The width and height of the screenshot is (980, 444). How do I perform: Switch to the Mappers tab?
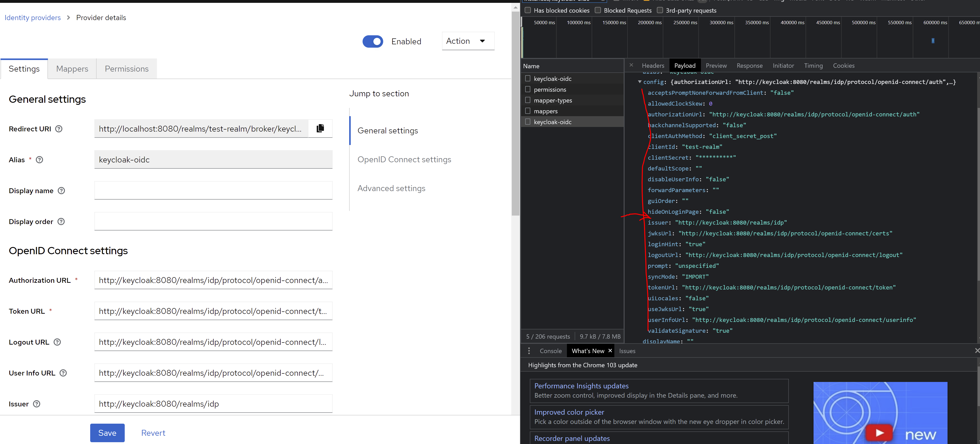point(72,69)
